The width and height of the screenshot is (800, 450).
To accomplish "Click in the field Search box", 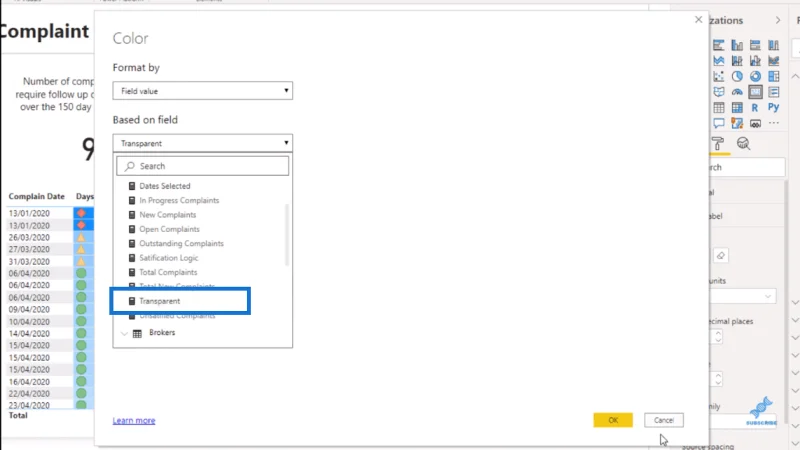I will pyautogui.click(x=203, y=166).
